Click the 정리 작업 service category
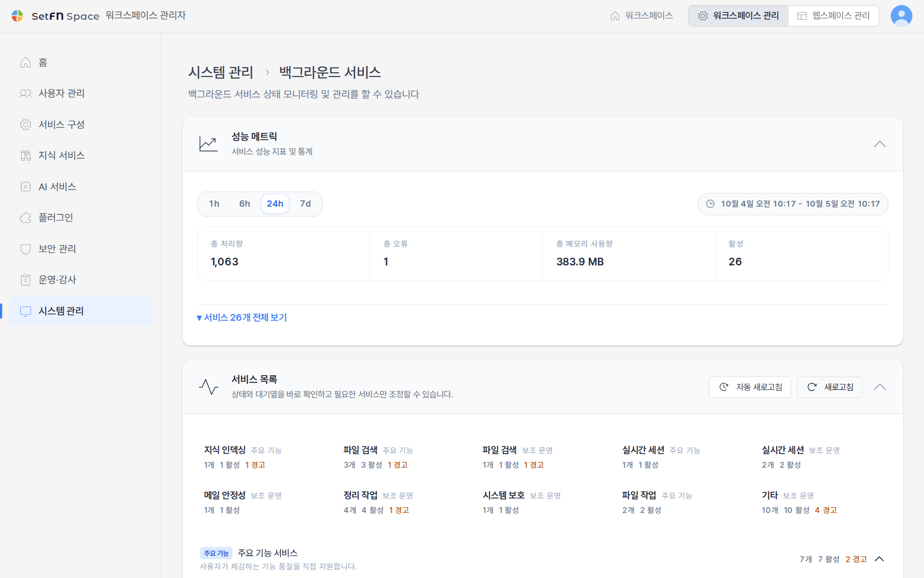The height and width of the screenshot is (578, 924). (x=378, y=502)
